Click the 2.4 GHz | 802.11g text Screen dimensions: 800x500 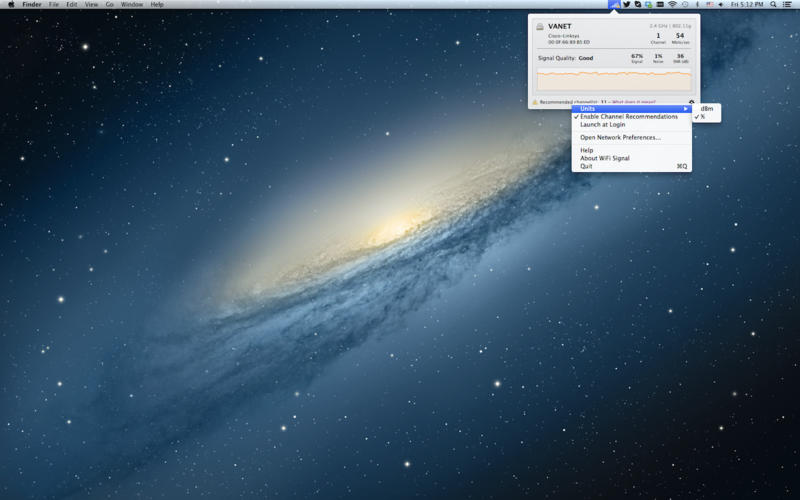670,26
